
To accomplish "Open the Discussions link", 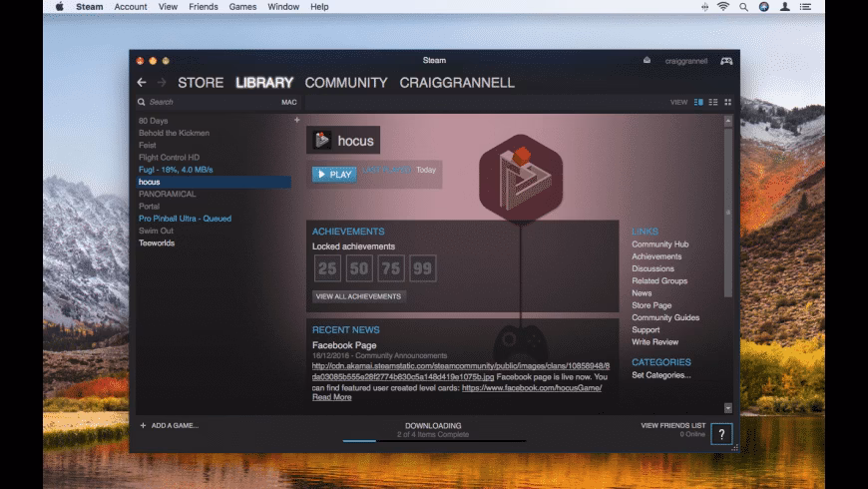I will click(652, 268).
